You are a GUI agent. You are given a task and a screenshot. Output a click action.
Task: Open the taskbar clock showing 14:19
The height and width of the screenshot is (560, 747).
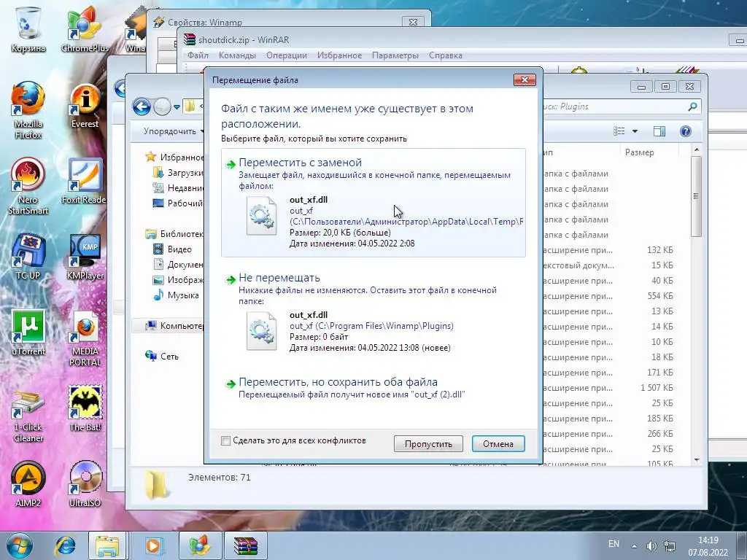[x=708, y=546]
